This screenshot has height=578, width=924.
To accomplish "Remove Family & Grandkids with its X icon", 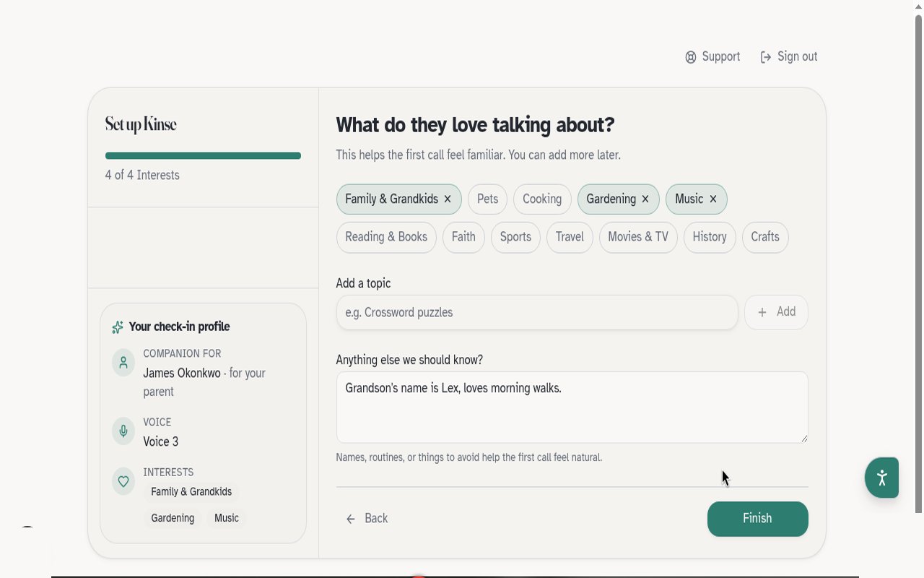I will (x=448, y=199).
